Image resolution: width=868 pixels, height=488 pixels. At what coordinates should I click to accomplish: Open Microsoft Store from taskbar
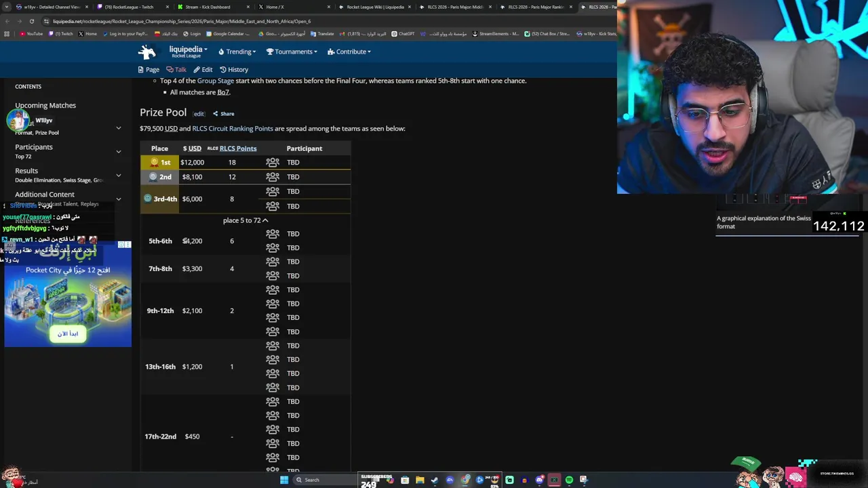coord(405,480)
